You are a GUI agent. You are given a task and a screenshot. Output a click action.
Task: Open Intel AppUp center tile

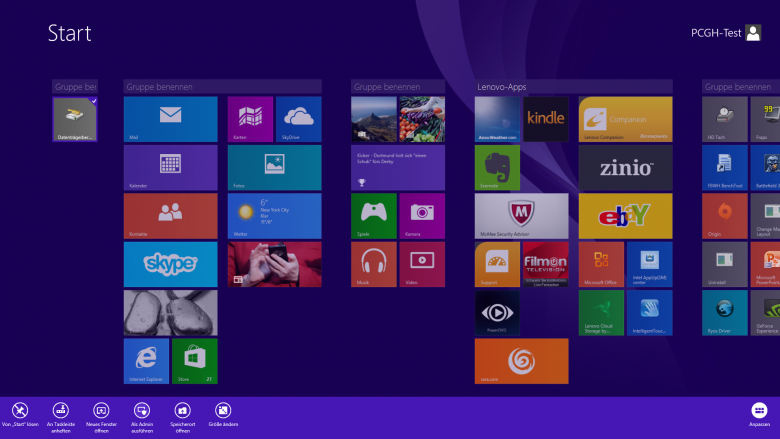pos(650,264)
